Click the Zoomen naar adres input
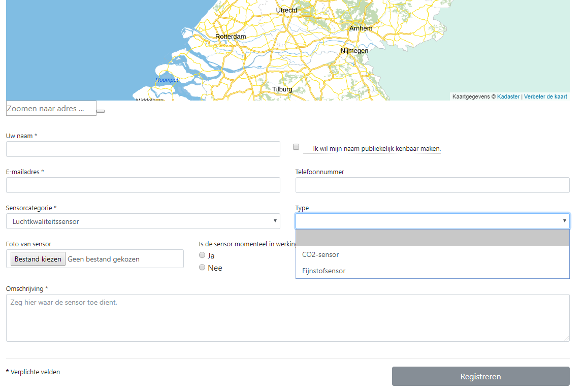 point(51,108)
